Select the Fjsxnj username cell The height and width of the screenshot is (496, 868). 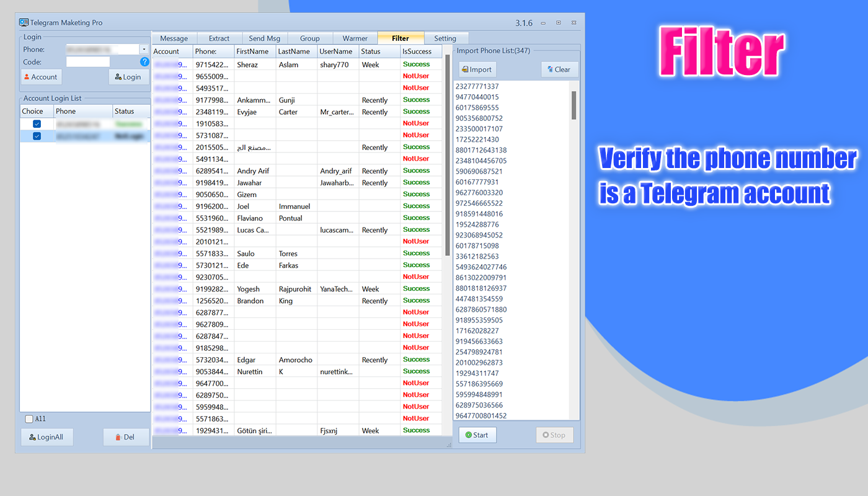(339, 431)
